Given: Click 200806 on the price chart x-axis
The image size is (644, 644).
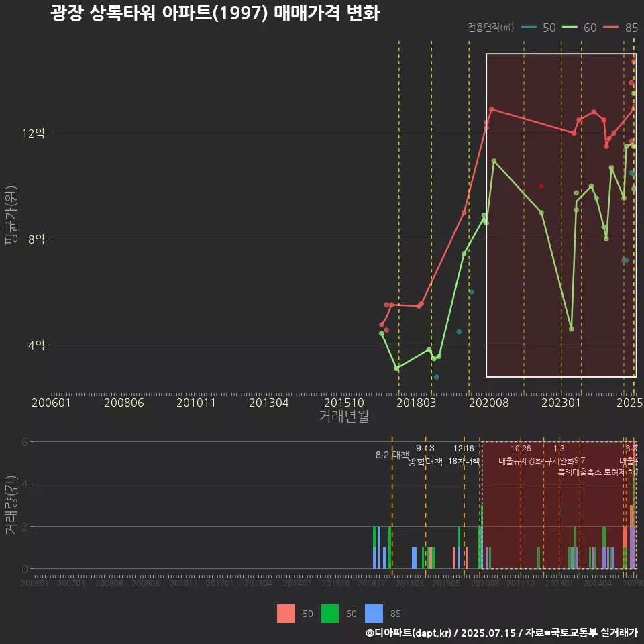Looking at the screenshot, I should pos(124,402).
